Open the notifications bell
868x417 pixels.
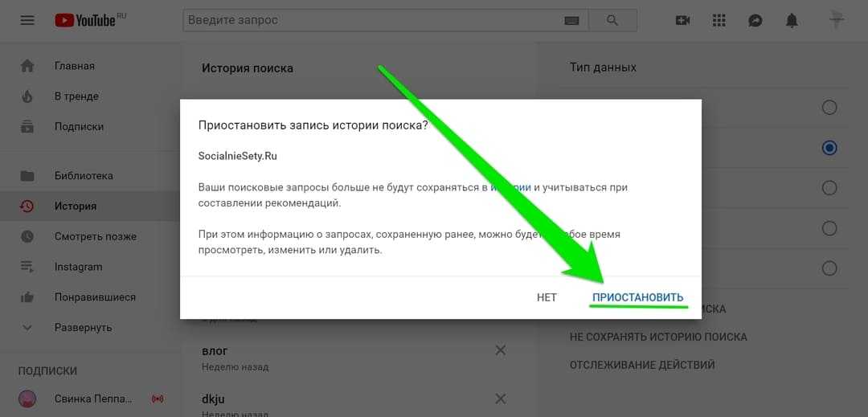click(792, 20)
